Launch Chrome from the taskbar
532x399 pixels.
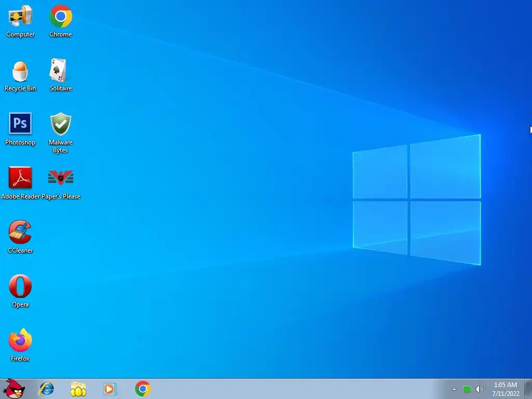click(x=143, y=389)
